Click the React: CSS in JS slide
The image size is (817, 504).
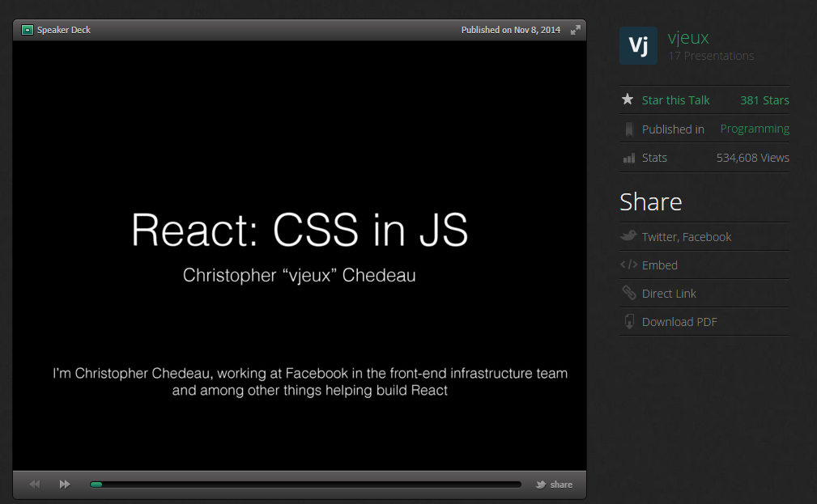300,256
